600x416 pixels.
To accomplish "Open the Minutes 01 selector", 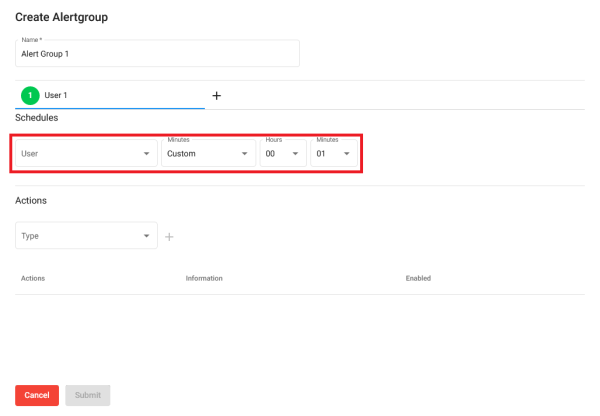I will (334, 153).
